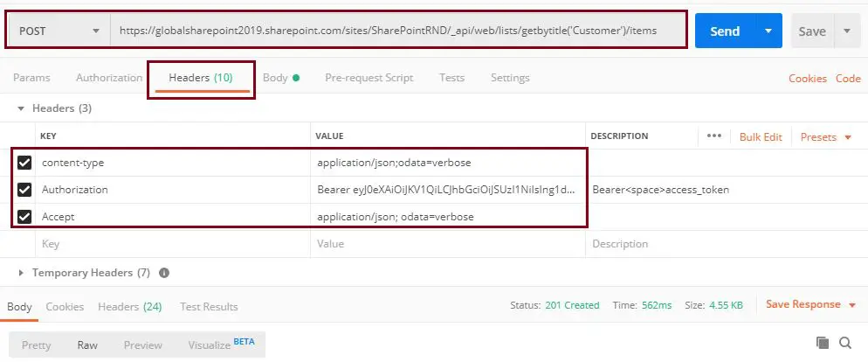Click the Save button
This screenshot has width=868, height=362.
click(811, 31)
